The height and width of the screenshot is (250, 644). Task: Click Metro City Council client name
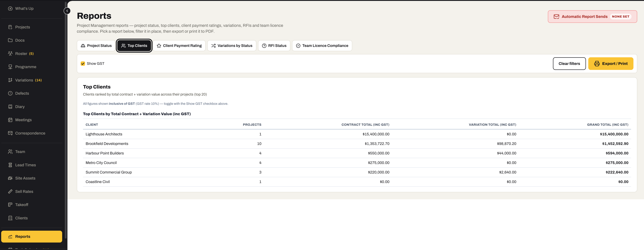pyautogui.click(x=101, y=163)
